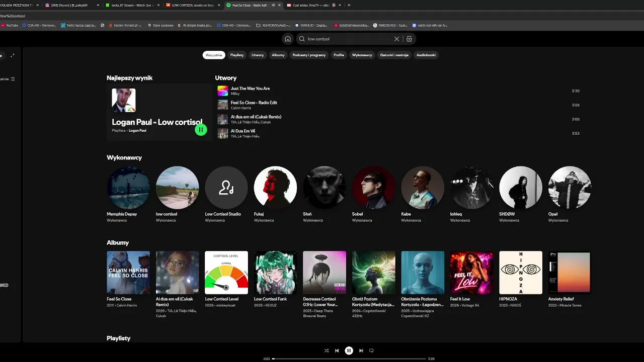Select the Gatunki i nastroje filter
Image resolution: width=644 pixels, height=362 pixels.
pos(394,55)
